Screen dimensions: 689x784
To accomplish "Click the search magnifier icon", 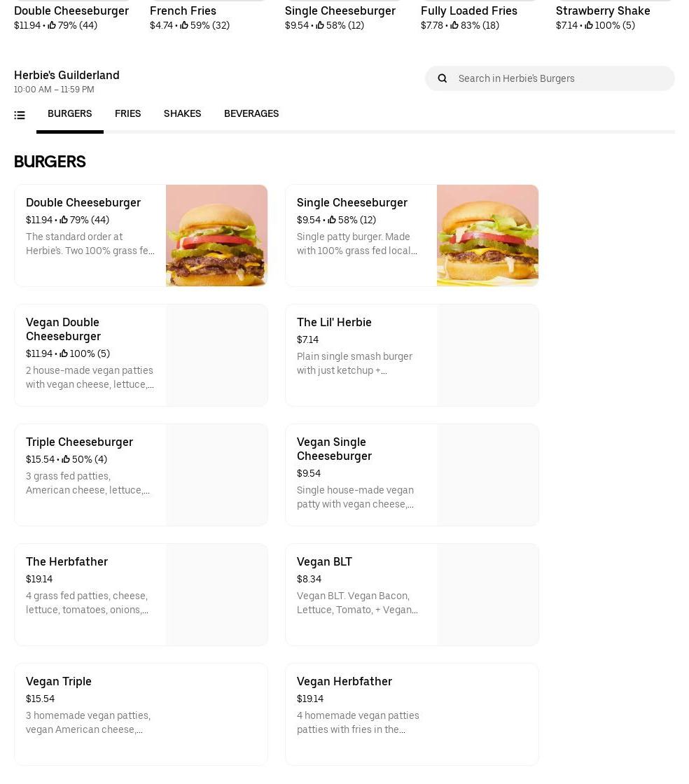I will pyautogui.click(x=442, y=78).
